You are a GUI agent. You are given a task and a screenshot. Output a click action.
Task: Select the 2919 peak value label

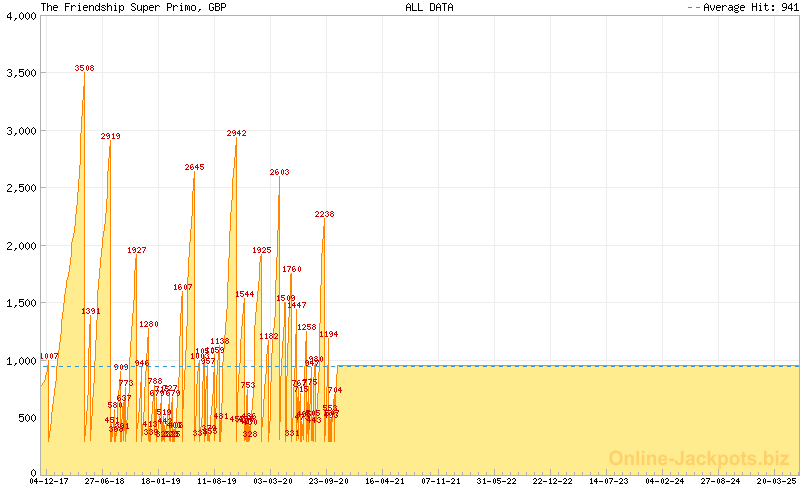[110, 136]
